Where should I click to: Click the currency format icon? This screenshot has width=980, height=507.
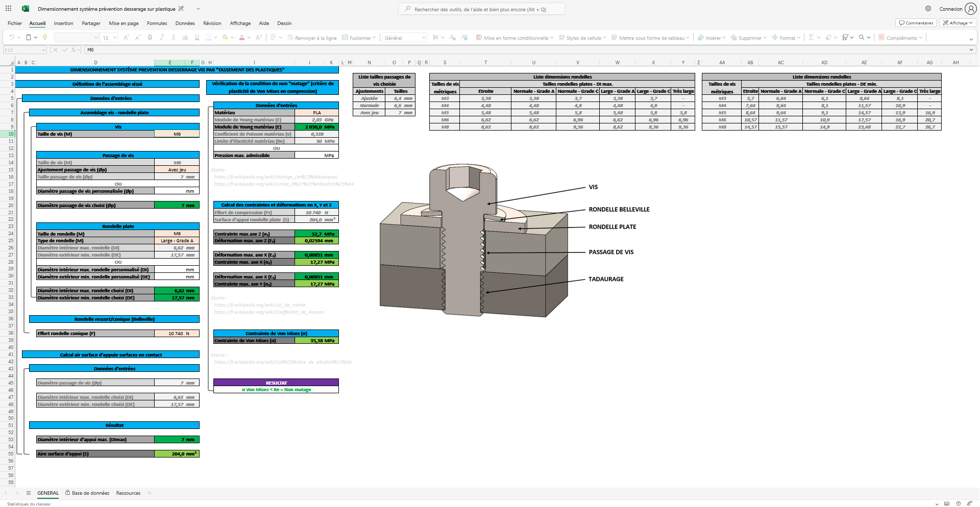tap(435, 37)
